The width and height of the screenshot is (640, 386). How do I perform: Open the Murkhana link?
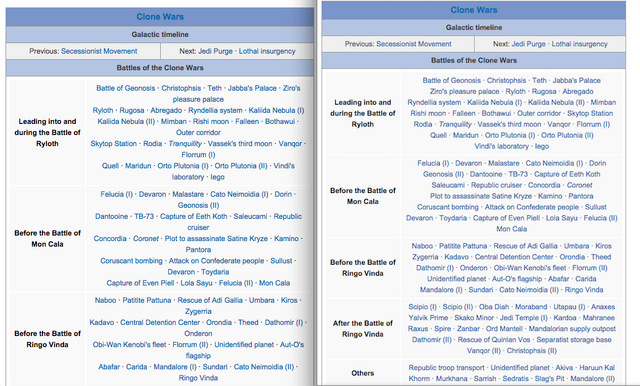pyautogui.click(x=451, y=379)
